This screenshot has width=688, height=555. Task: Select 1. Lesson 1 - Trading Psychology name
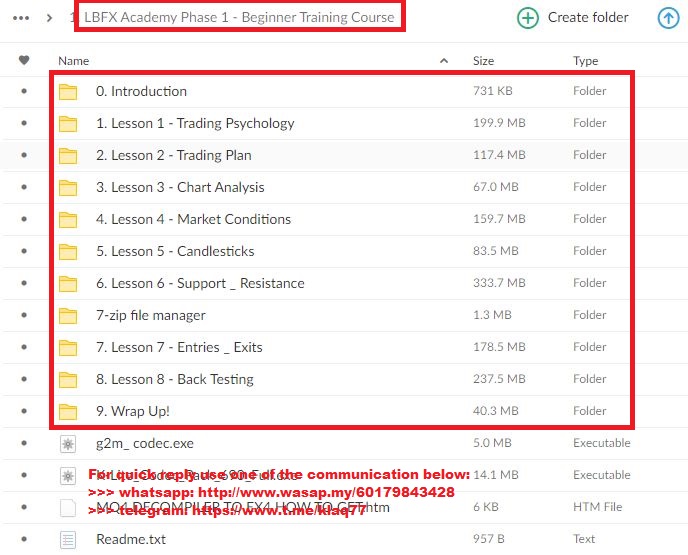(195, 123)
